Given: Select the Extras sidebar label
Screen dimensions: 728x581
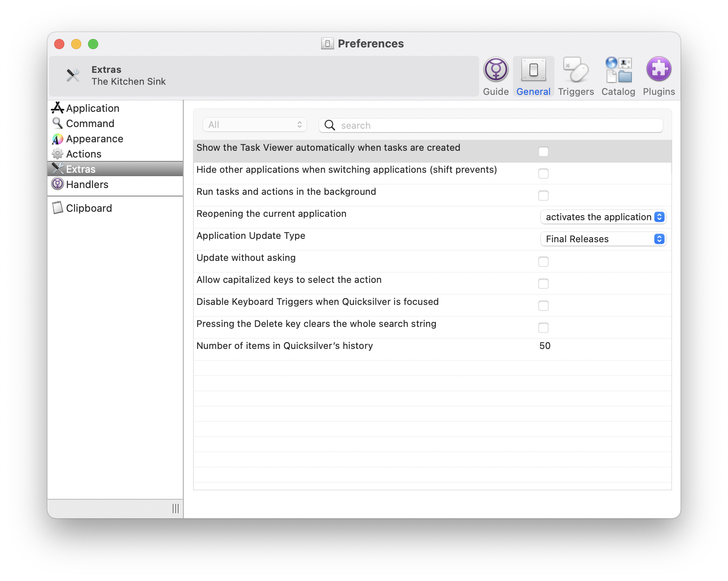Looking at the screenshot, I should pos(81,169).
